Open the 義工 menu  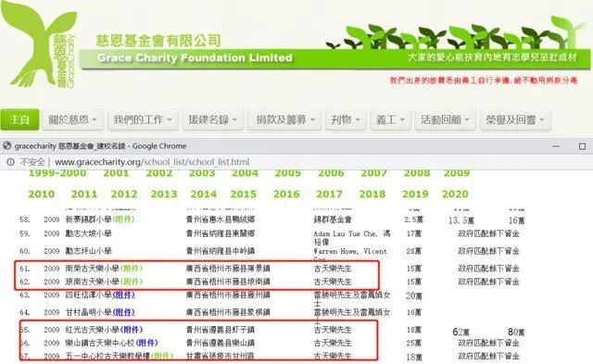[390, 119]
